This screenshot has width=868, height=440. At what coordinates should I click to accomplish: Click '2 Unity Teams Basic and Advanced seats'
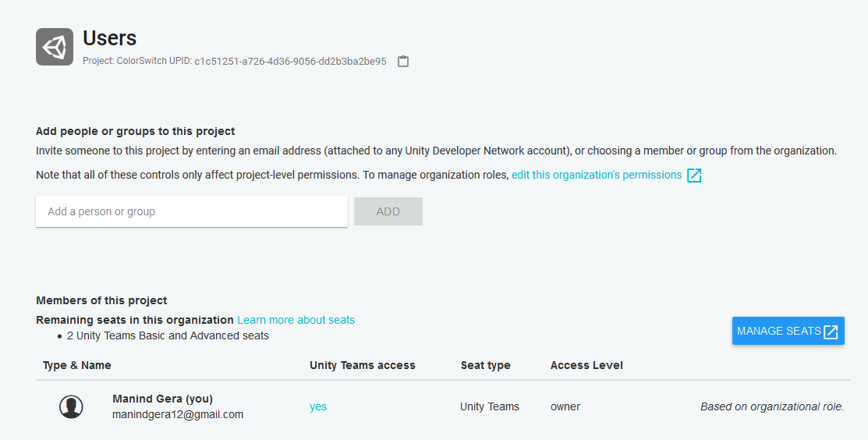tap(168, 336)
